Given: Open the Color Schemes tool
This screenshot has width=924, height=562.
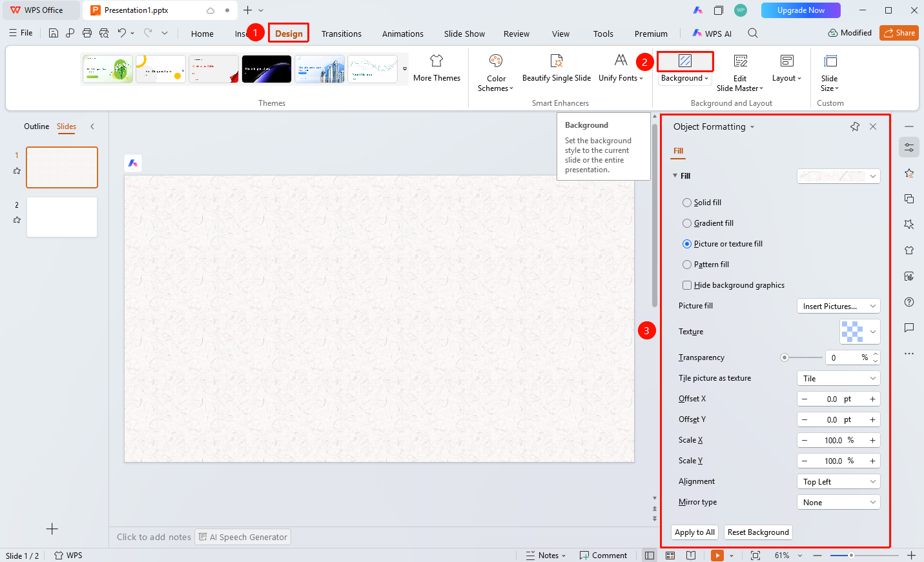Looking at the screenshot, I should [x=495, y=73].
